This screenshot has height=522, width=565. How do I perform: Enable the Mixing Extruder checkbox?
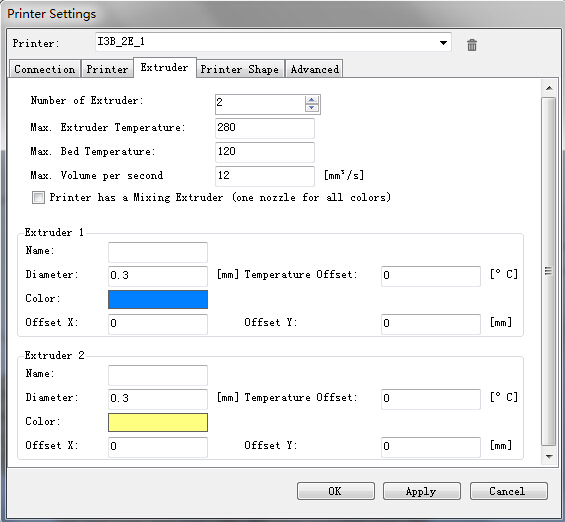click(x=38, y=197)
